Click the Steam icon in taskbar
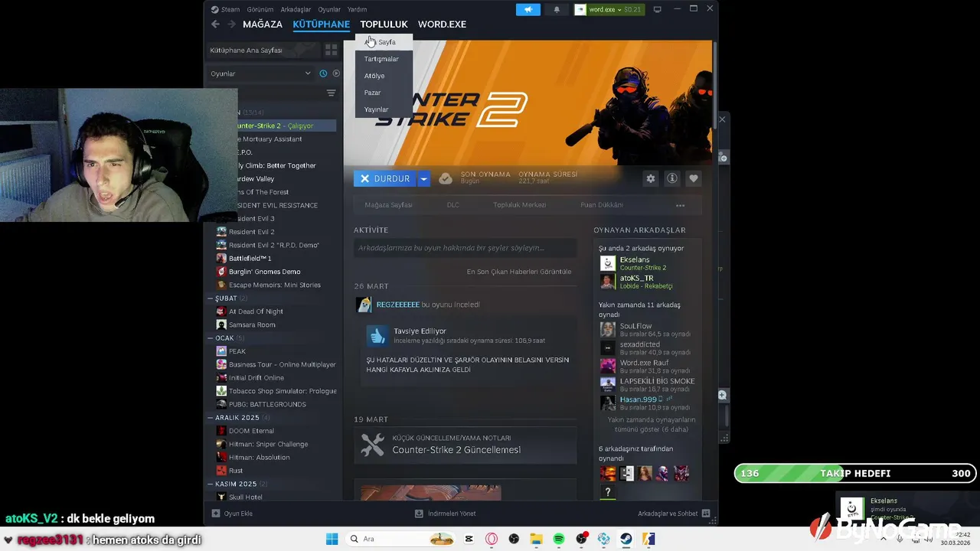Image resolution: width=980 pixels, height=551 pixels. point(626,539)
